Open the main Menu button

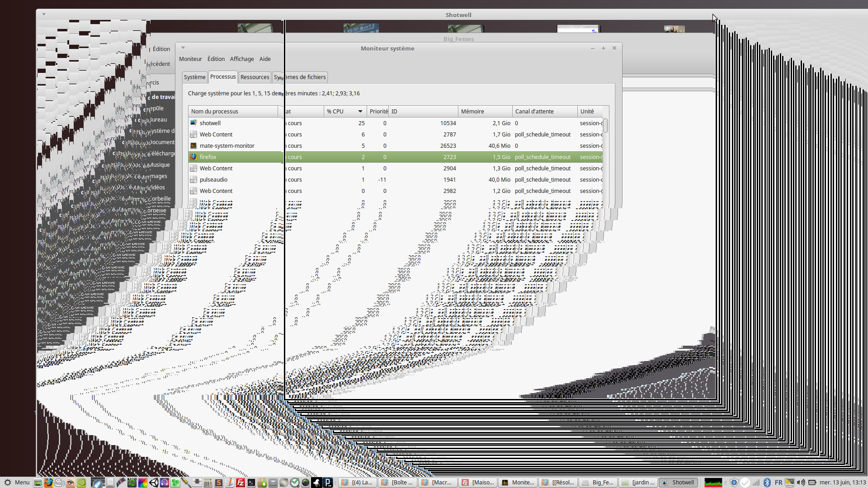[x=17, y=483]
